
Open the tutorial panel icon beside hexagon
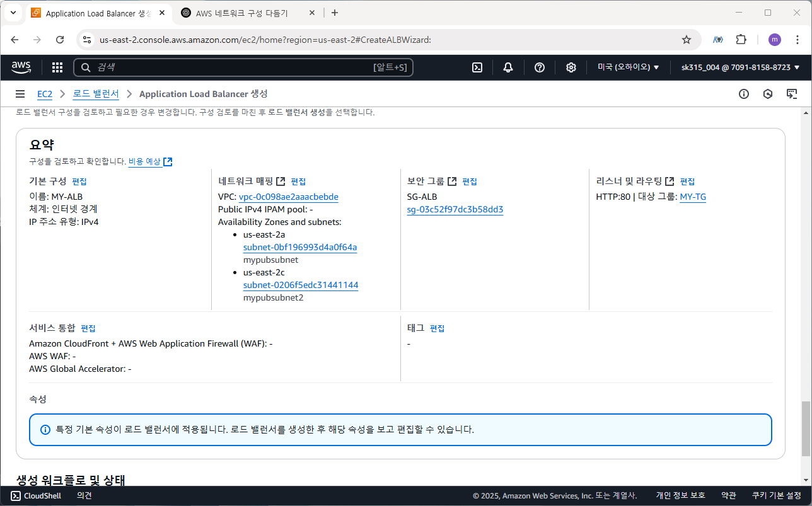[792, 94]
